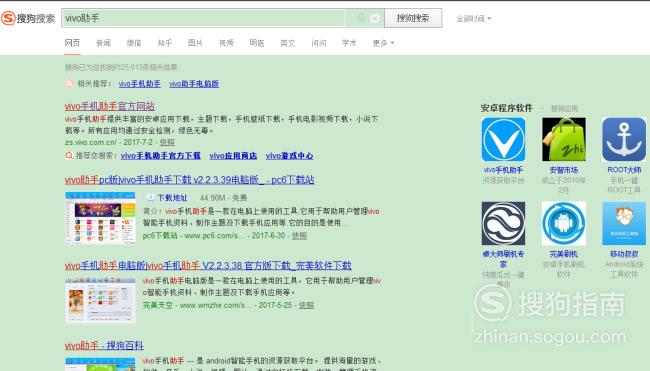Select the 网页 tab
Image resolution: width=650 pixels, height=371 pixels.
(73, 43)
